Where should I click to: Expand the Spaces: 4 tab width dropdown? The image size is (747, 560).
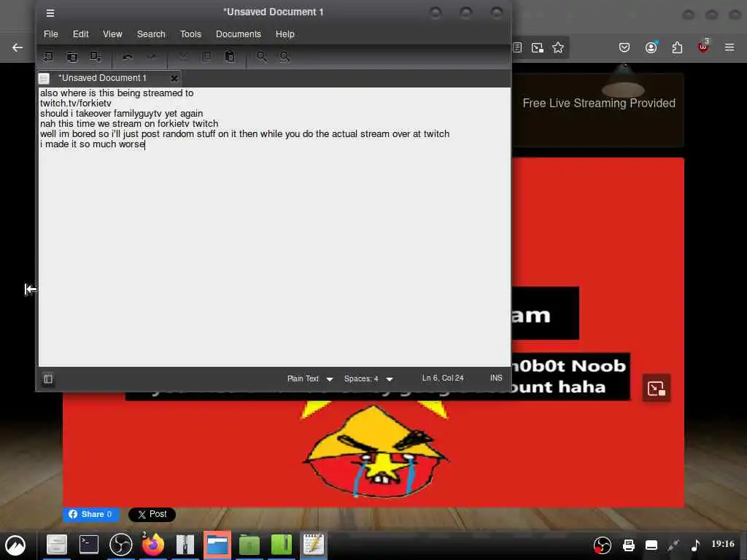(368, 378)
